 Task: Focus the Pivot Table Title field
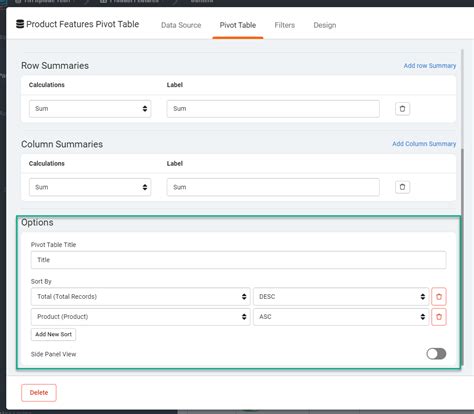click(238, 260)
